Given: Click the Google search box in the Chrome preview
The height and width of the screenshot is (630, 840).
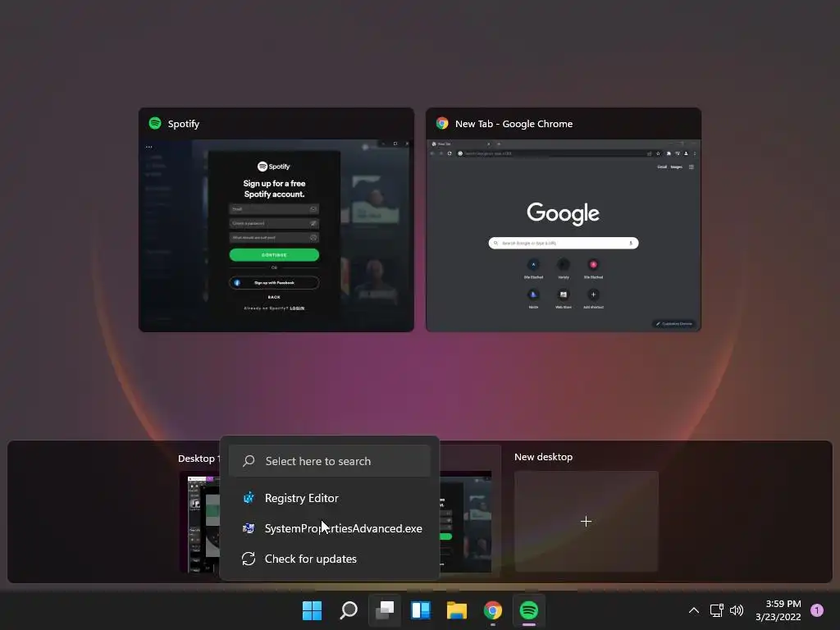Looking at the screenshot, I should click(564, 243).
